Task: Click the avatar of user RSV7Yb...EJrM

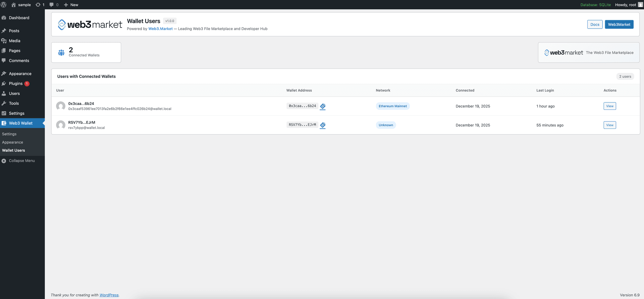Action: point(61,125)
